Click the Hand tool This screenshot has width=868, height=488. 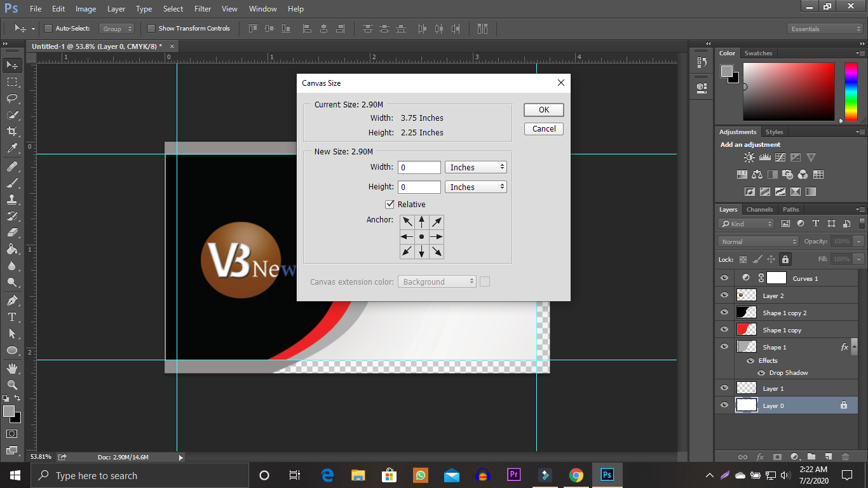coord(12,368)
